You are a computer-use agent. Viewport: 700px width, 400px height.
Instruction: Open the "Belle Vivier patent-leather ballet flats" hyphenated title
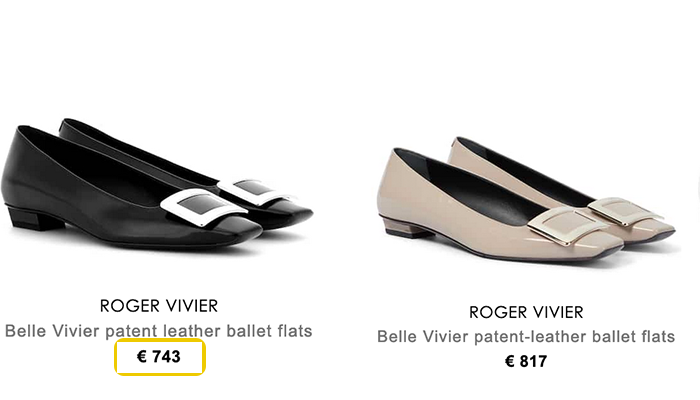click(x=526, y=337)
